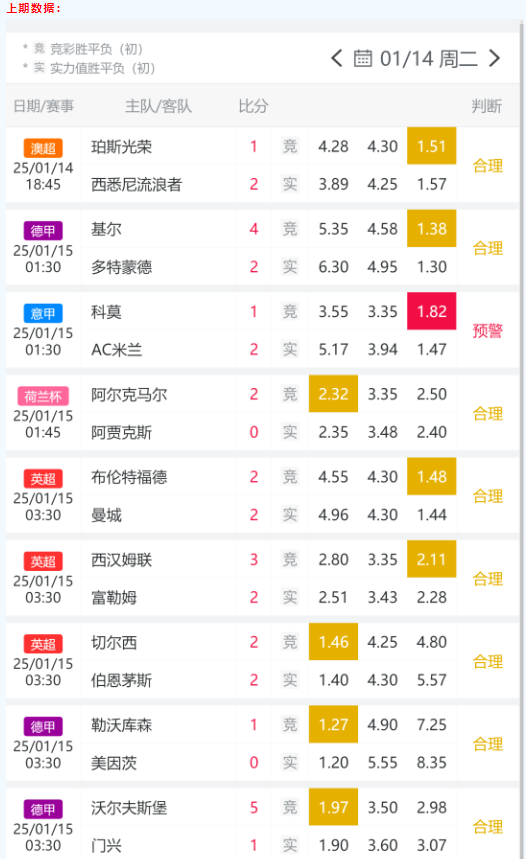Image resolution: width=526 pixels, height=859 pixels.
Task: Select the highlighted 1.82 odds cell
Action: [x=432, y=311]
